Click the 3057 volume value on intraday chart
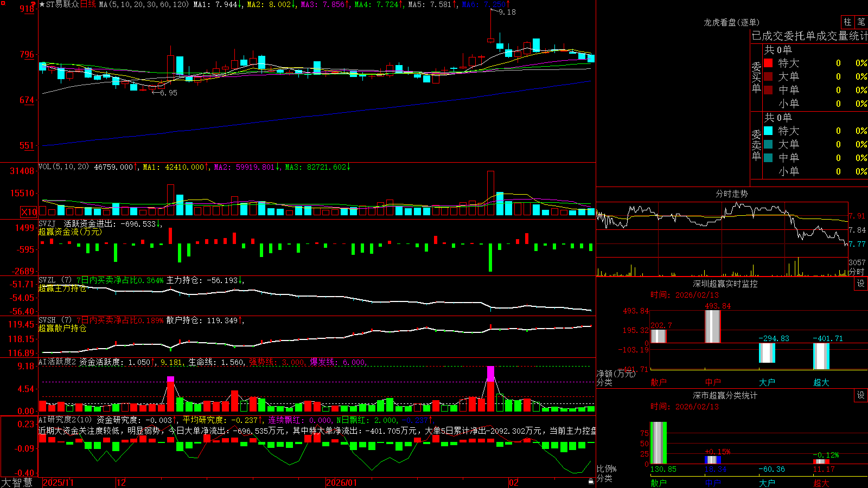Viewport: 868px width, 488px height. tap(857, 262)
